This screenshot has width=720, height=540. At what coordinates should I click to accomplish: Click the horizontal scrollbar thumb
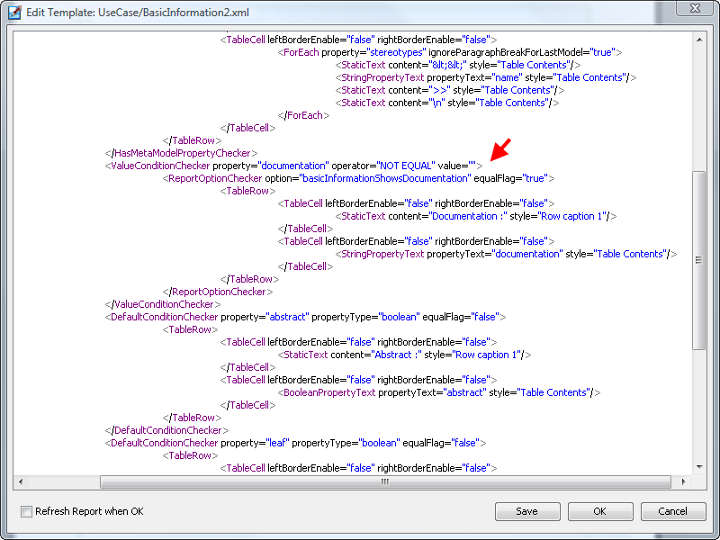click(x=385, y=482)
